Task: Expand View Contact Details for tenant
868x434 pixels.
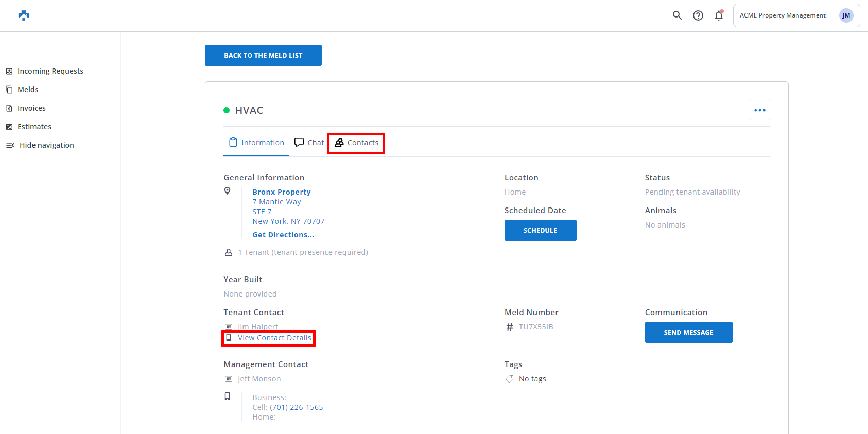Action: coord(274,338)
